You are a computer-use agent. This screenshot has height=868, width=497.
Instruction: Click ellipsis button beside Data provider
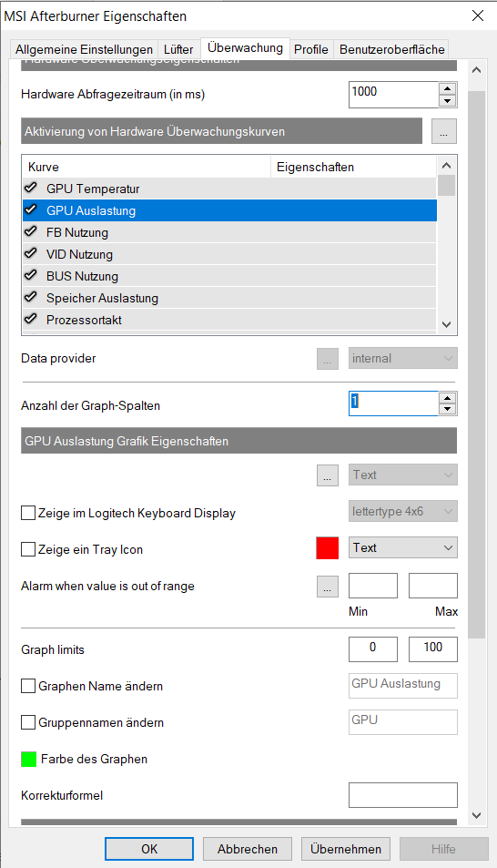click(x=327, y=359)
